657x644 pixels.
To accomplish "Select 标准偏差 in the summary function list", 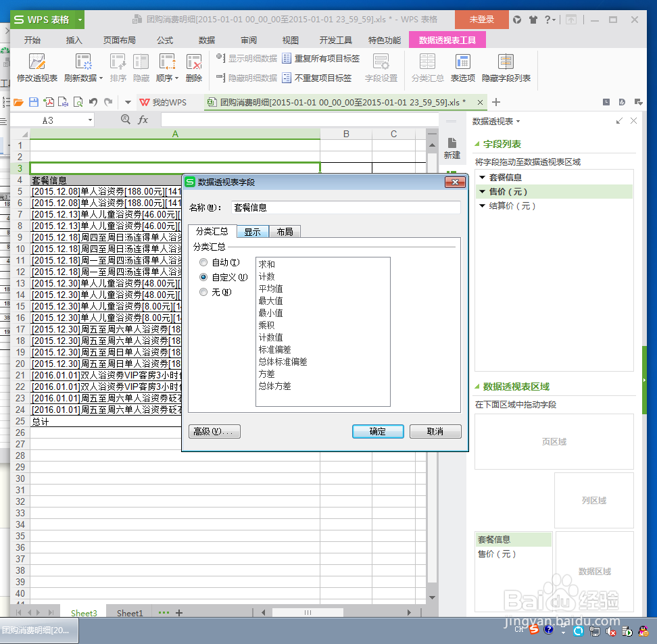I will pyautogui.click(x=275, y=349).
